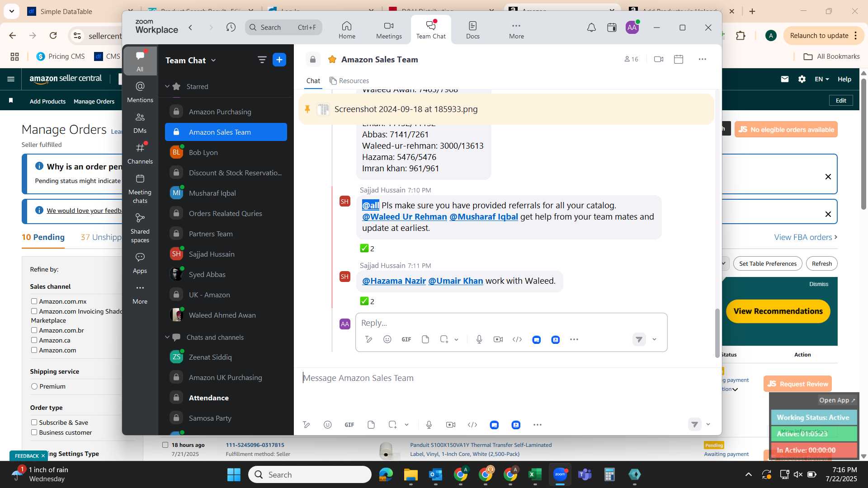The width and height of the screenshot is (868, 488).
Task: Open Apps in the Zoom sidebar
Action: [x=140, y=263]
